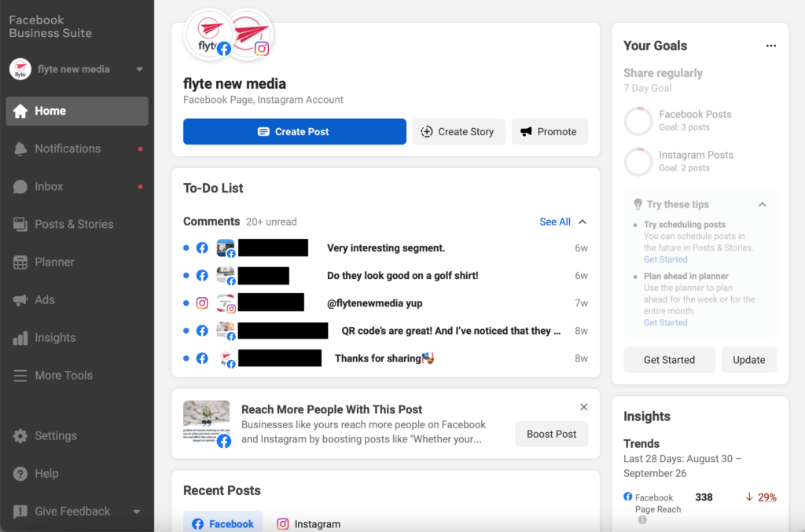Click Instagram icon on '@flytenewmedia yup' row
The height and width of the screenshot is (532, 805).
[202, 303]
